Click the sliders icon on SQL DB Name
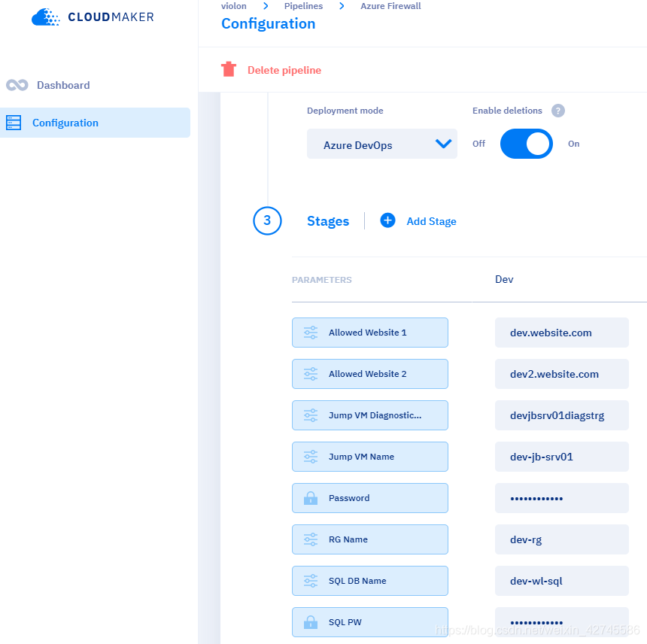The image size is (647, 644). (x=311, y=581)
